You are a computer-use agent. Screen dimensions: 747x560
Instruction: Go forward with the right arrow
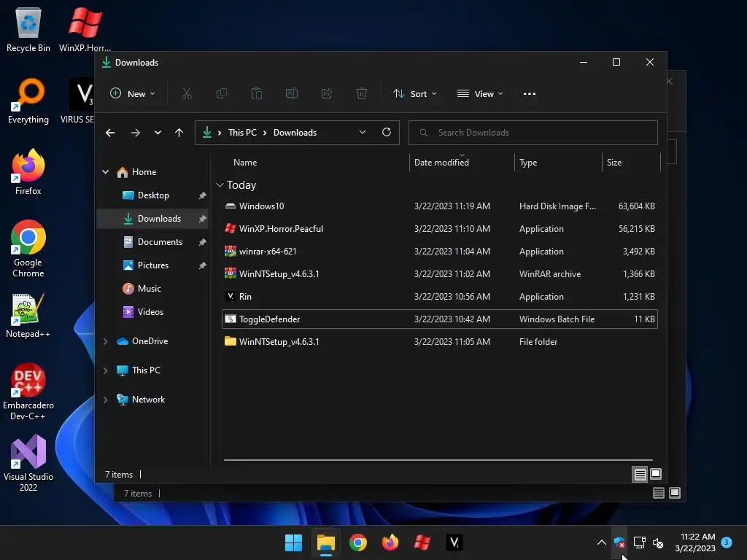[135, 133]
